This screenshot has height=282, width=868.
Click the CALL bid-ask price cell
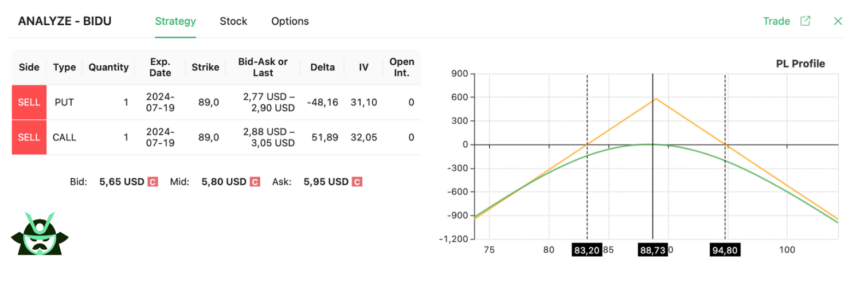point(269,138)
